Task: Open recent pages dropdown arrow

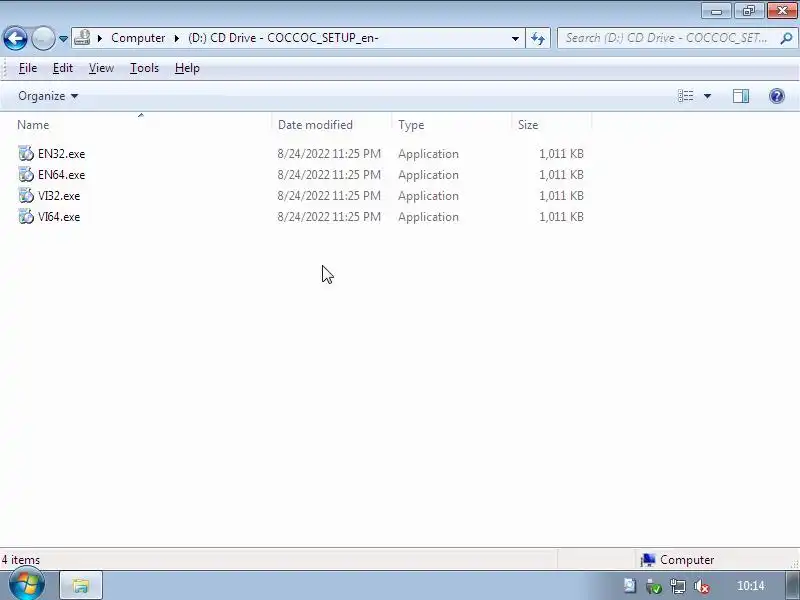Action: pos(63,39)
